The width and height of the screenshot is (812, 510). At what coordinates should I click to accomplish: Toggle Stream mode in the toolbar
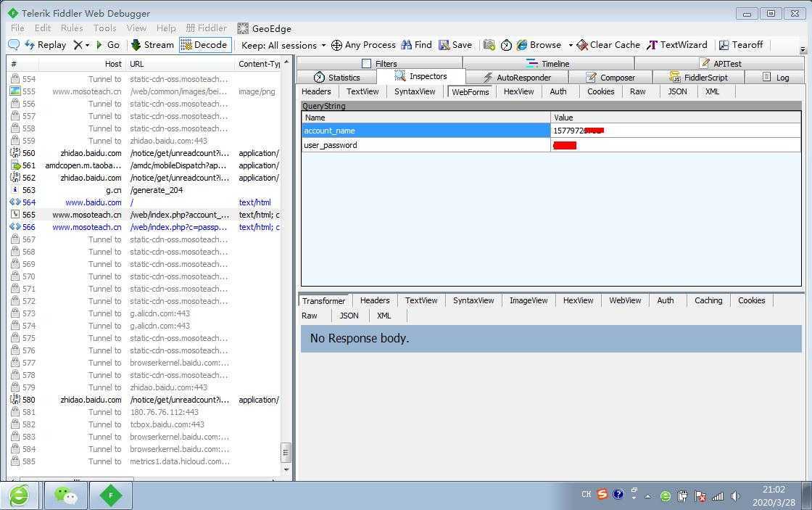[152, 45]
